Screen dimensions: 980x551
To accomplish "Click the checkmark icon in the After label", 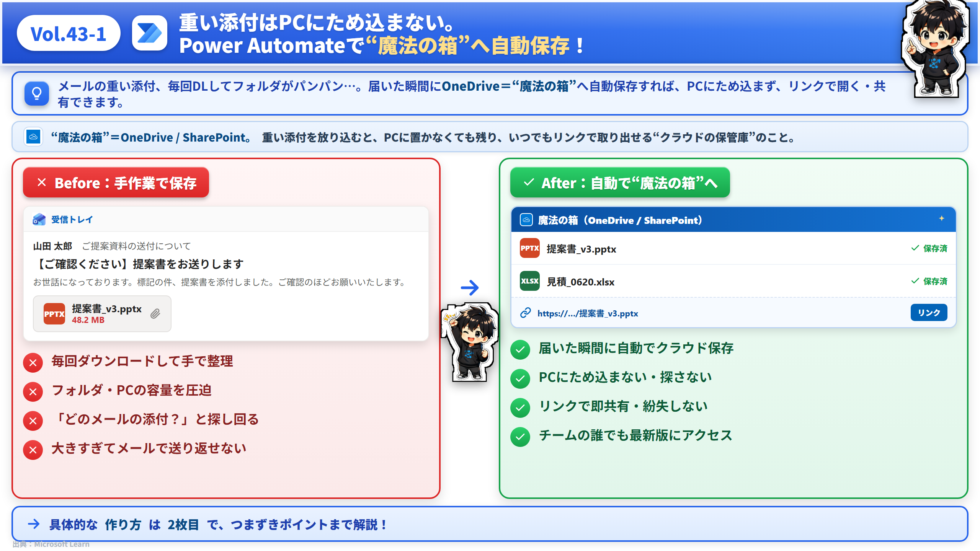I will pos(529,182).
